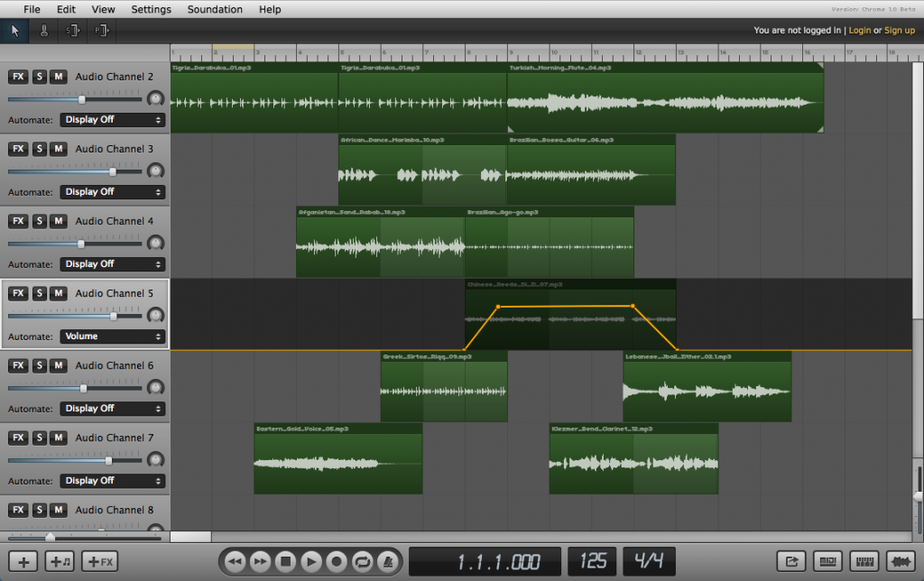The image size is (924, 581).
Task: Click the export/share icon at bottom right
Action: [790, 561]
